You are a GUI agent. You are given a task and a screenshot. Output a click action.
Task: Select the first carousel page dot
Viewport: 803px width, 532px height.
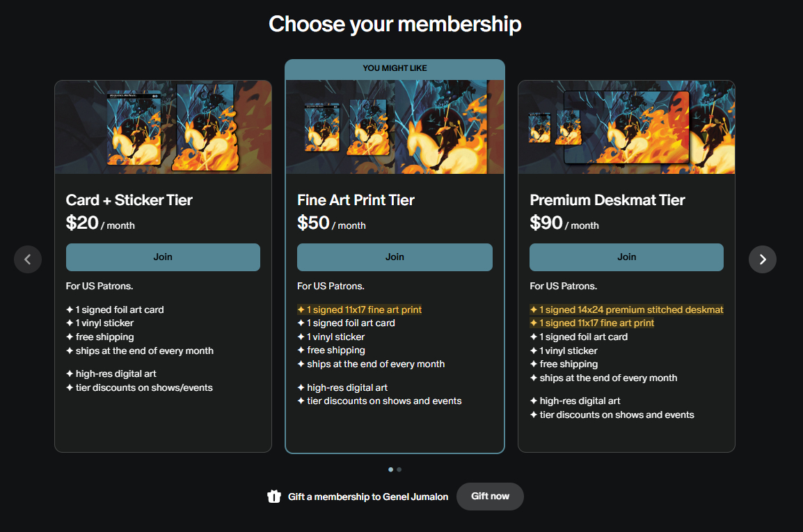coord(390,469)
